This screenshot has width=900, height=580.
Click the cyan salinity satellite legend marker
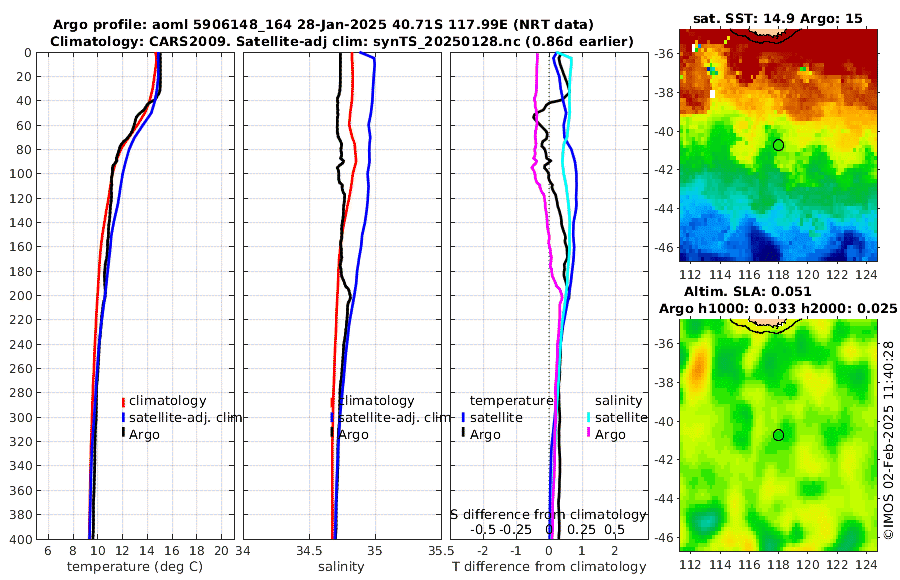coord(588,417)
